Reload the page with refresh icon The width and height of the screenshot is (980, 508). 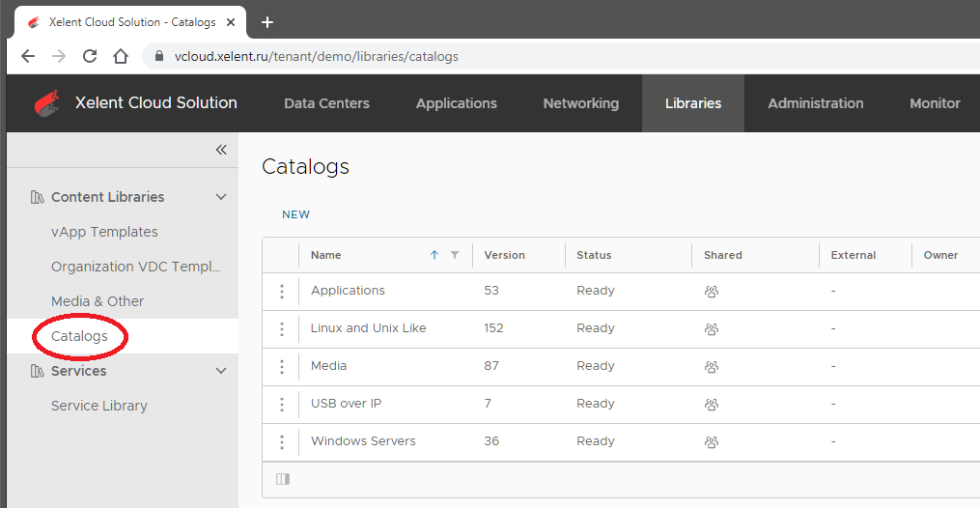tap(90, 56)
